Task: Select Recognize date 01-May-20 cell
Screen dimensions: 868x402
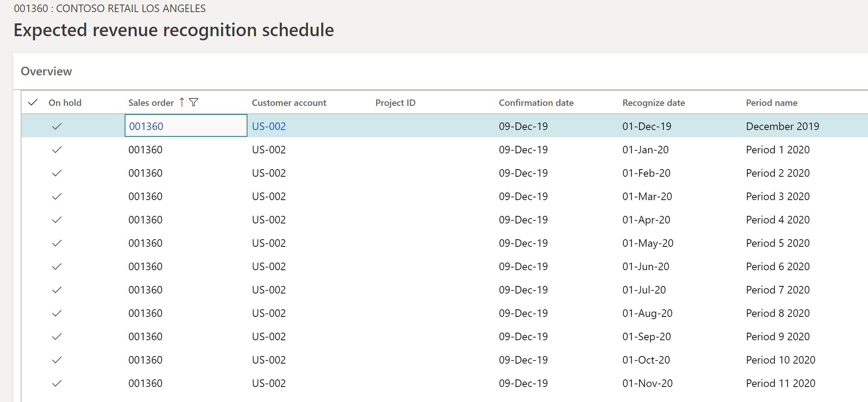Action: [x=648, y=243]
